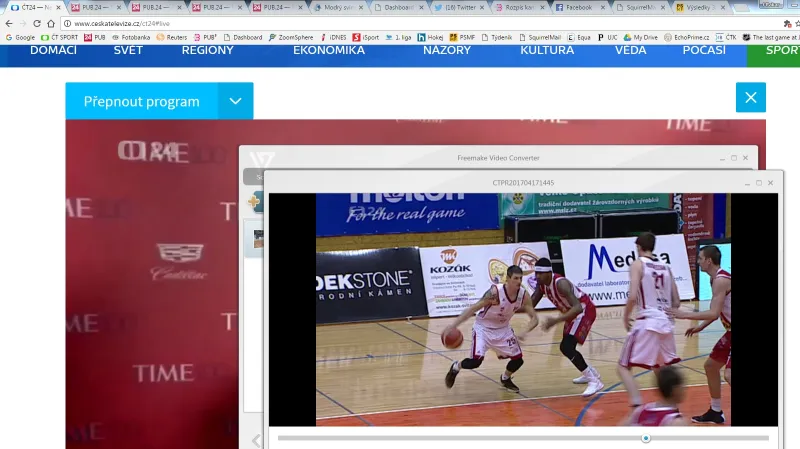Open the EchoPrime.cz bookmark
Image resolution: width=800 pixels, height=449 pixels.
coord(687,37)
